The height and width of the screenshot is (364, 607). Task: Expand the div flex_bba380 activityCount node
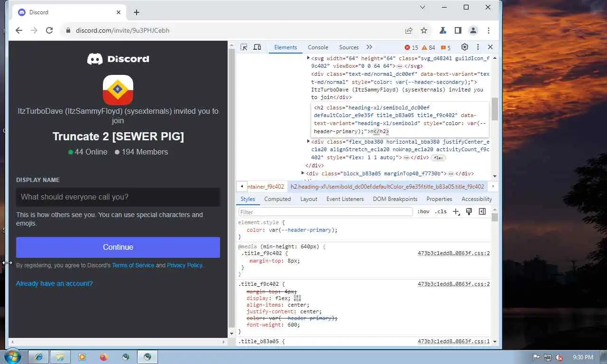tap(308, 141)
